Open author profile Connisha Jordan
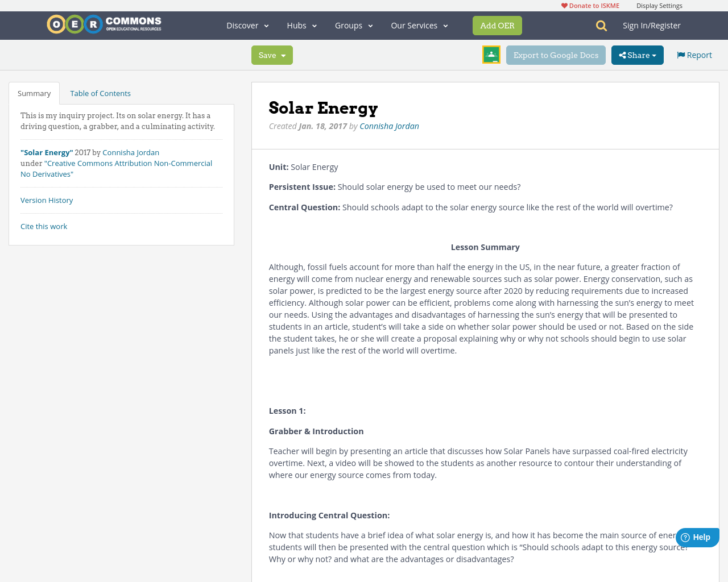 [389, 125]
